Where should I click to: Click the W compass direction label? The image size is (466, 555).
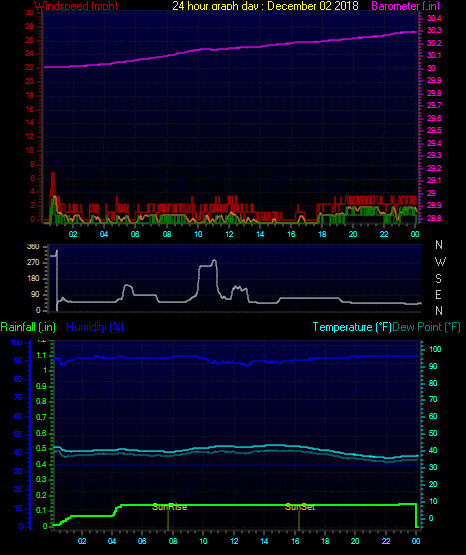coord(440,262)
